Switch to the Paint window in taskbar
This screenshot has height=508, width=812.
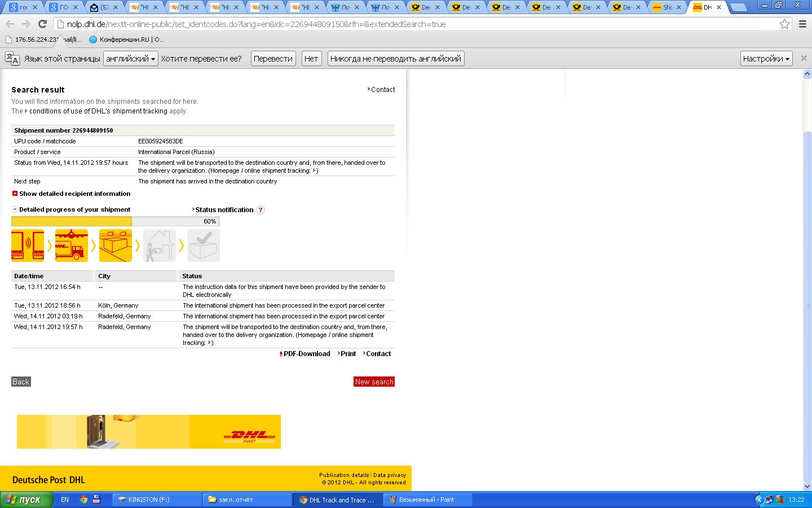[426, 500]
